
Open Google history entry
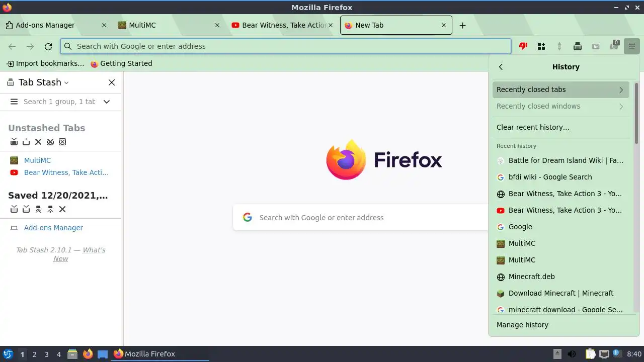(x=560, y=227)
